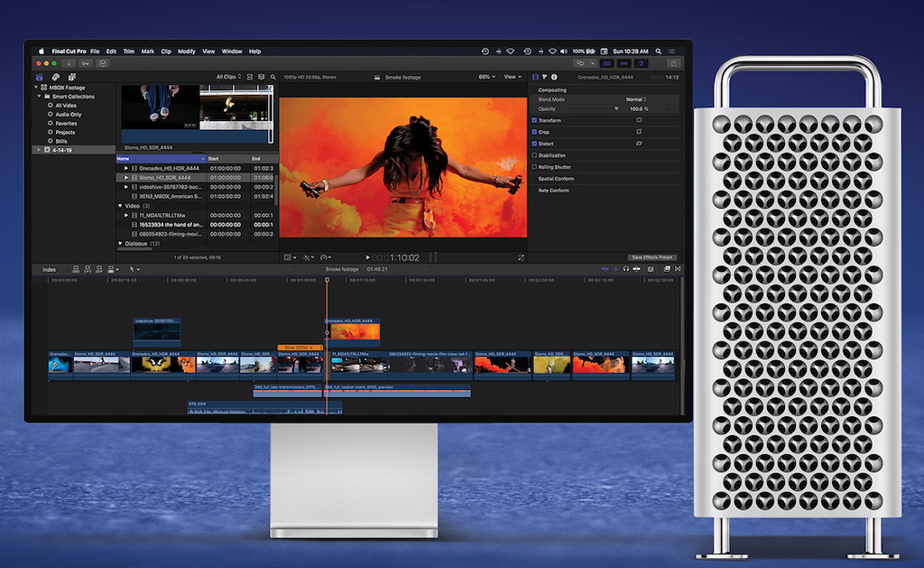Add an Opacity keyframe diamond
The height and width of the screenshot is (568, 924).
click(x=669, y=109)
